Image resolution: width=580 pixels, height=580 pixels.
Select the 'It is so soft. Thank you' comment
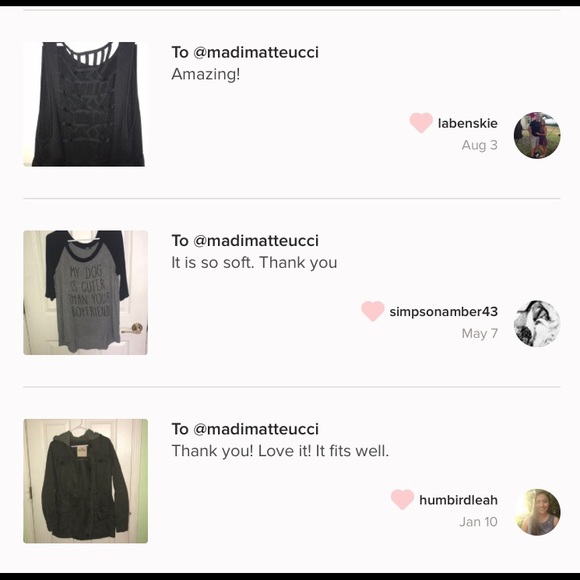point(254,263)
